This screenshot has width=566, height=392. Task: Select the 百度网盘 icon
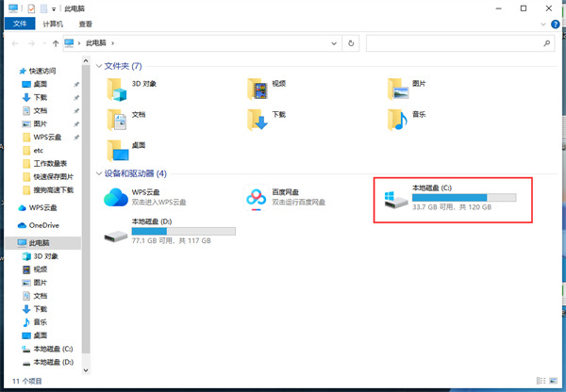[258, 197]
